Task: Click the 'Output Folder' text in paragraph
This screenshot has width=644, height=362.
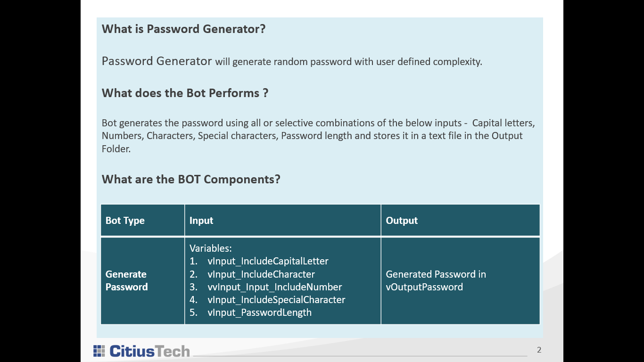Action: pyautogui.click(x=507, y=136)
